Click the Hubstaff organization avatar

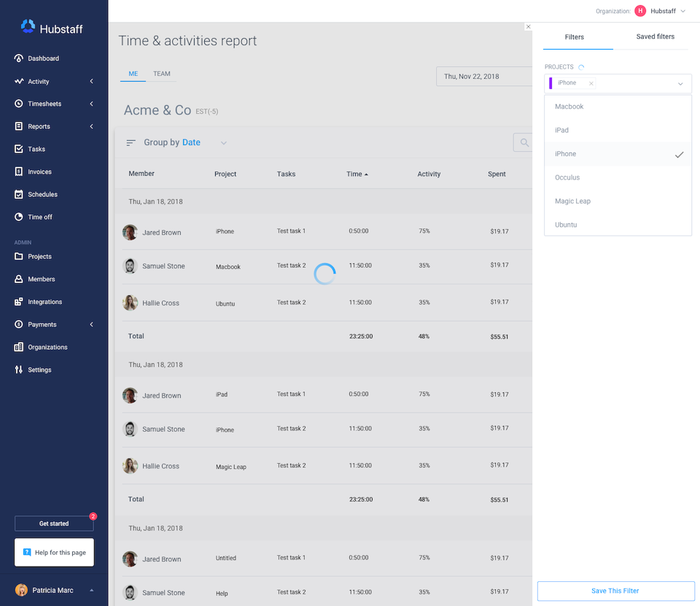click(640, 11)
